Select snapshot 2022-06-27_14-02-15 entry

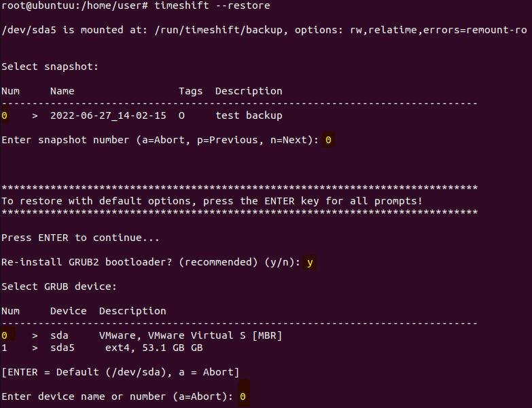tap(108, 115)
